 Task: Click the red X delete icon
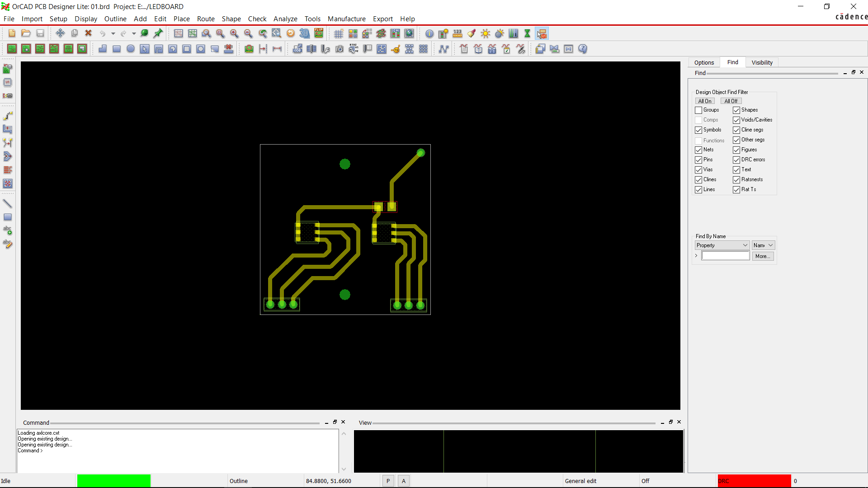pyautogui.click(x=89, y=33)
